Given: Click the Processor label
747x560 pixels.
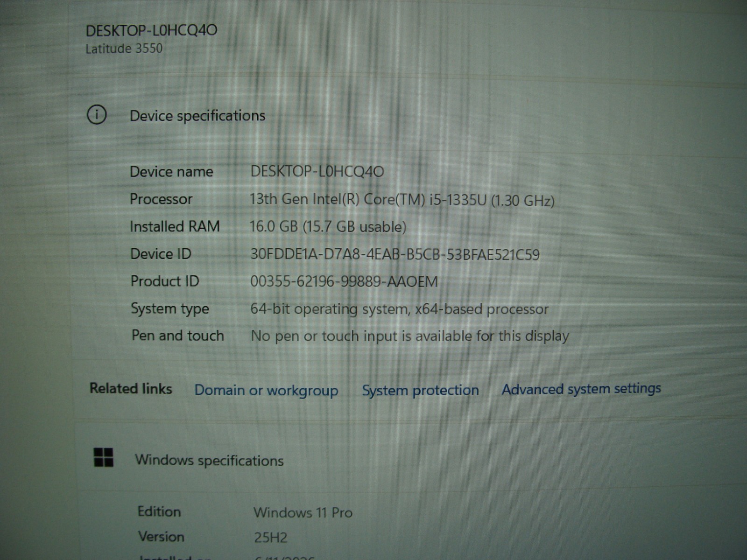Looking at the screenshot, I should click(161, 199).
